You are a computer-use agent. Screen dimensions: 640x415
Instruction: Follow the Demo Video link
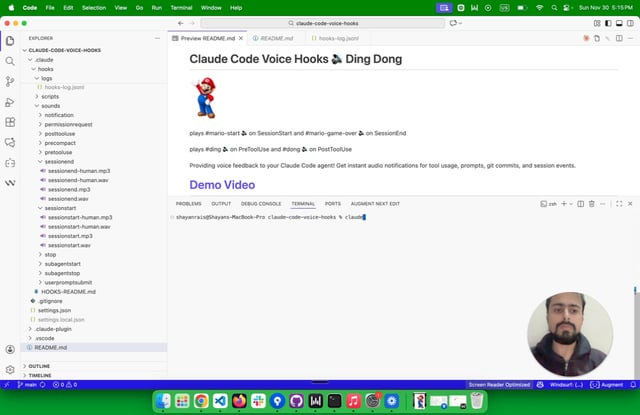point(222,185)
